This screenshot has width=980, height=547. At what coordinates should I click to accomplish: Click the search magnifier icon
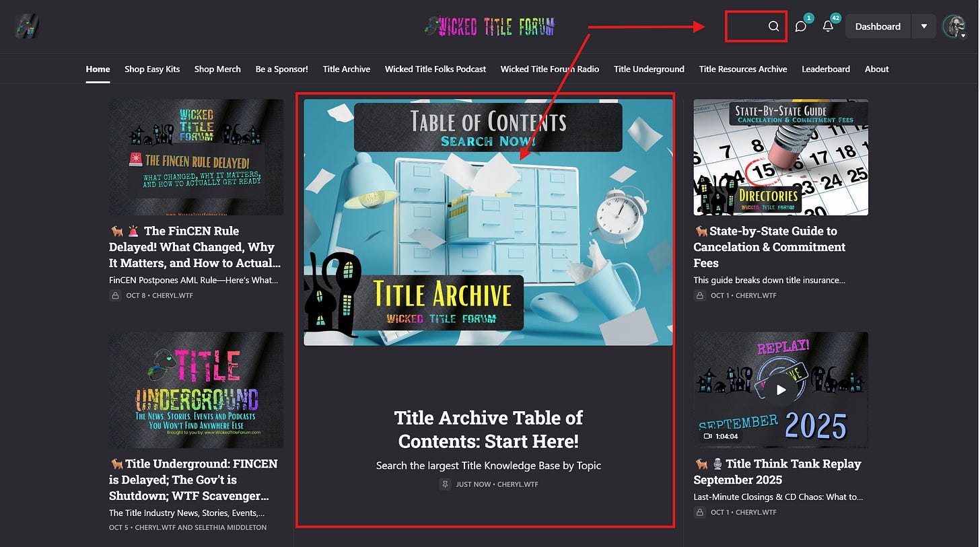[773, 26]
